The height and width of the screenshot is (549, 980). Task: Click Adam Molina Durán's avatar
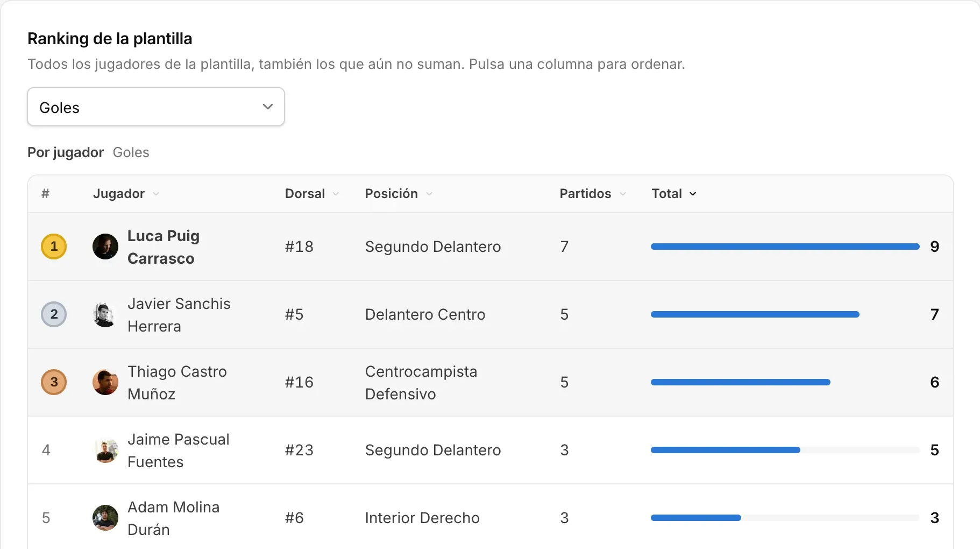(x=105, y=518)
